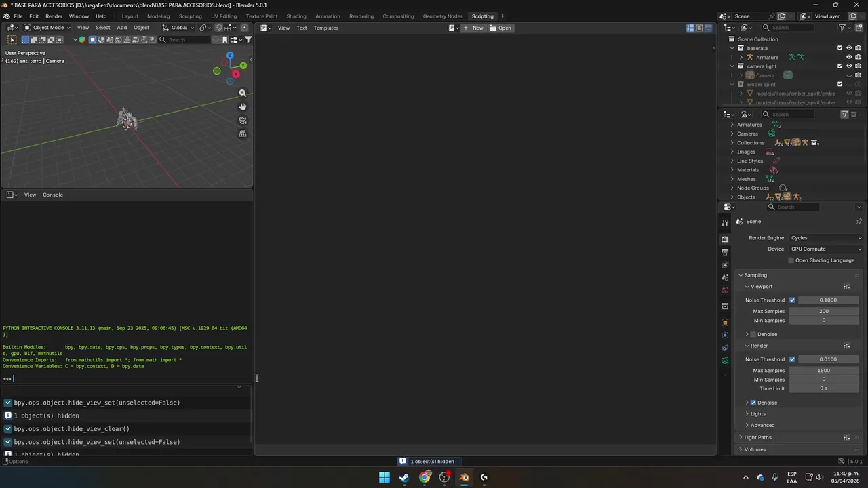Click the Viewport Noise Threshold value field
The height and width of the screenshot is (488, 868).
click(828, 300)
